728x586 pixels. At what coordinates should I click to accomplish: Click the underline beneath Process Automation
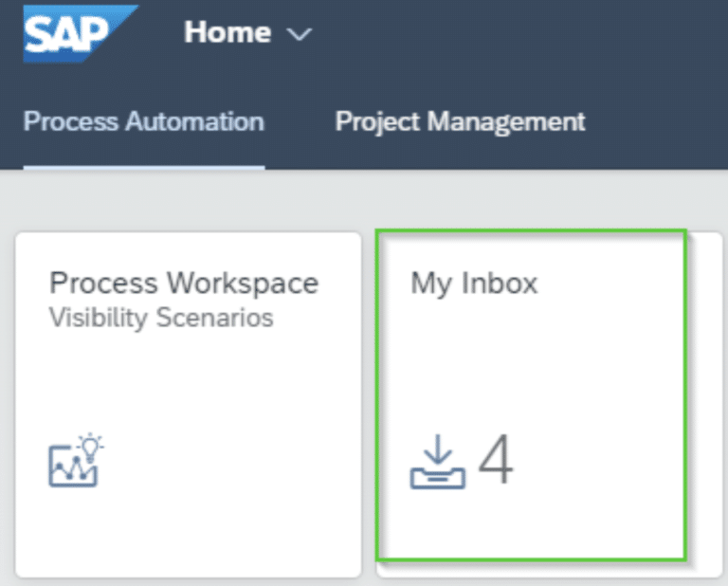144,167
